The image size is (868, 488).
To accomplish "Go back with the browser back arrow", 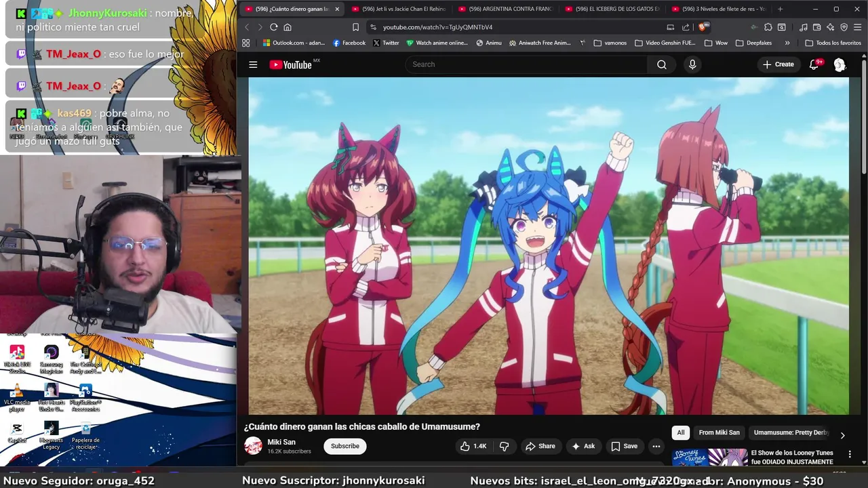I will click(x=247, y=27).
